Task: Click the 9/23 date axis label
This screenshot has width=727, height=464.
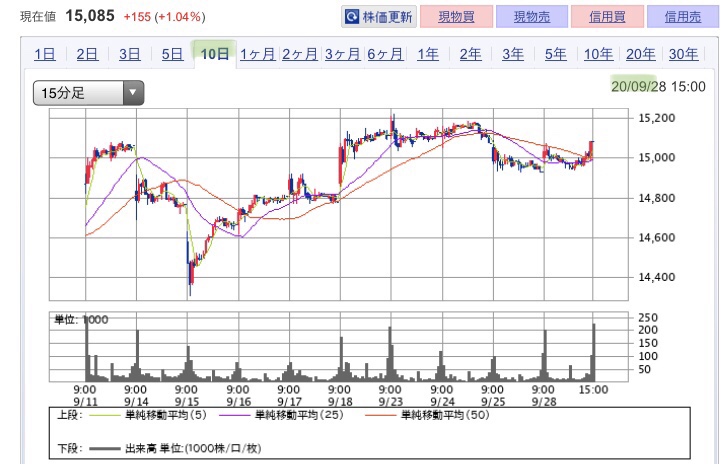Action: (x=390, y=401)
